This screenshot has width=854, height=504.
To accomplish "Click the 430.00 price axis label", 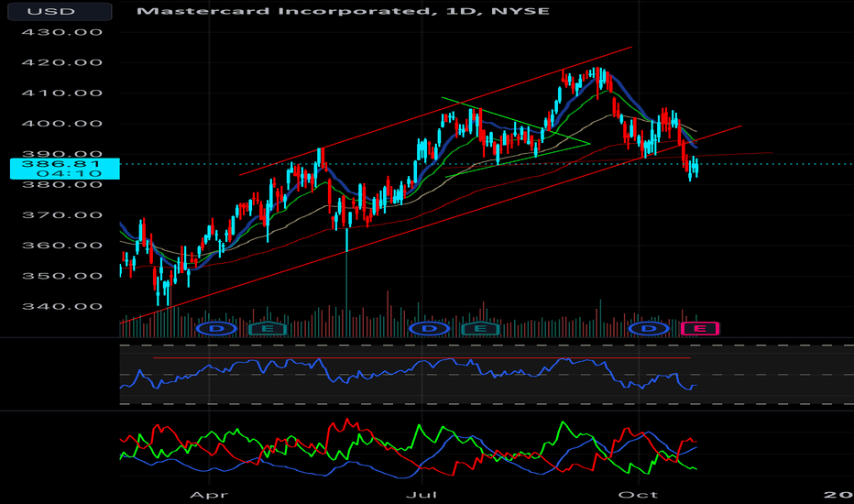I will (62, 32).
